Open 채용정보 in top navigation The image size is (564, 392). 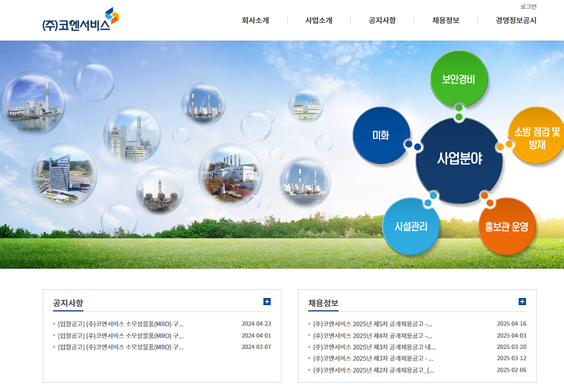pos(445,20)
